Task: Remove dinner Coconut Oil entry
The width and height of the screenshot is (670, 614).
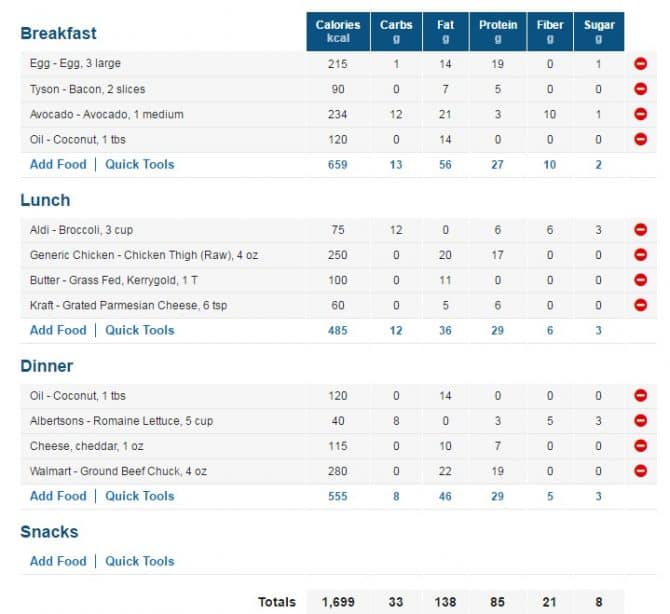Action: (x=640, y=395)
